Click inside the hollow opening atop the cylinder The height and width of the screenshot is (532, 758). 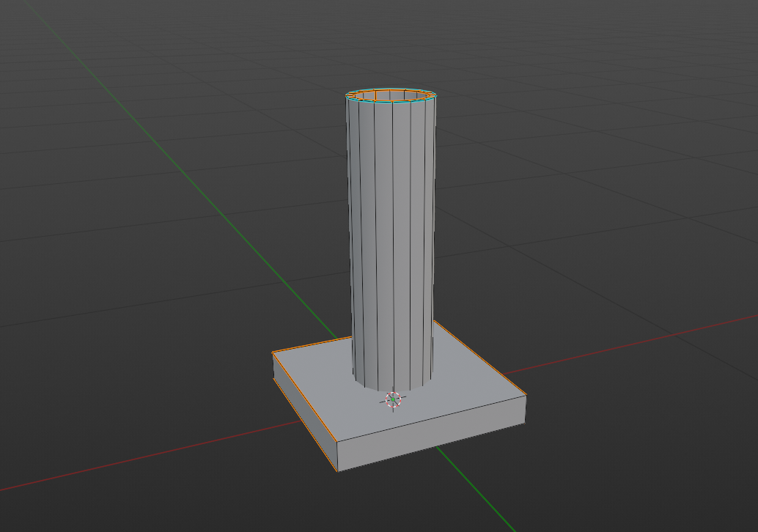(x=391, y=96)
